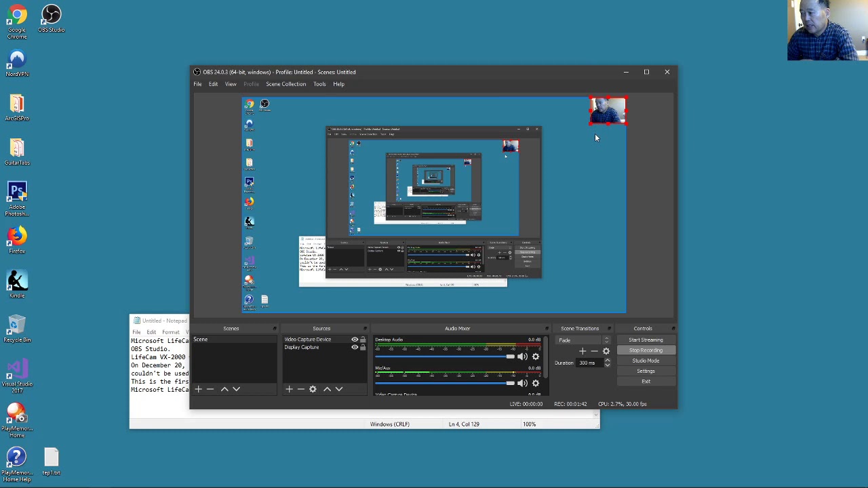Mute Desktop Audio speaker icon
The image size is (868, 488).
click(x=522, y=357)
